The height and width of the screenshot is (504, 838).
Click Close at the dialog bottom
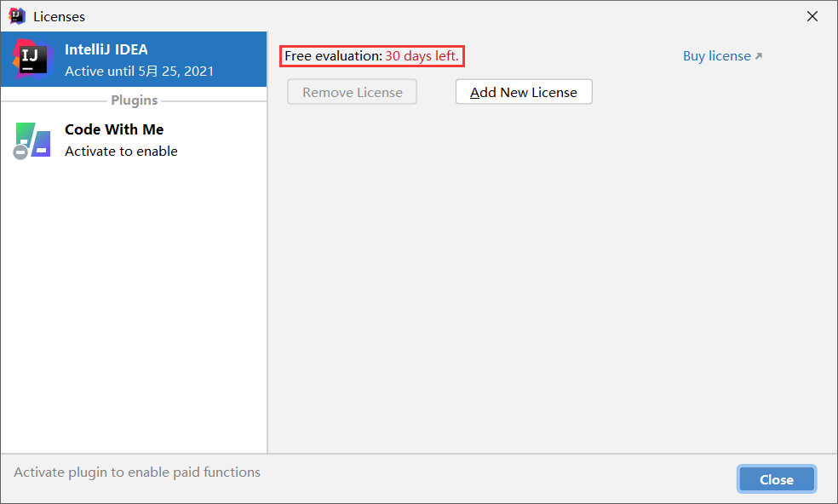click(x=777, y=479)
